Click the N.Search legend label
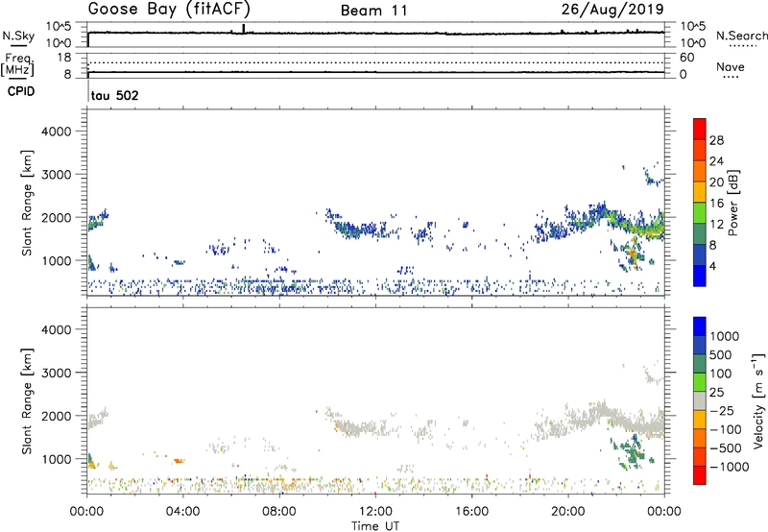Screen dimensions: 768x532 click(x=741, y=36)
